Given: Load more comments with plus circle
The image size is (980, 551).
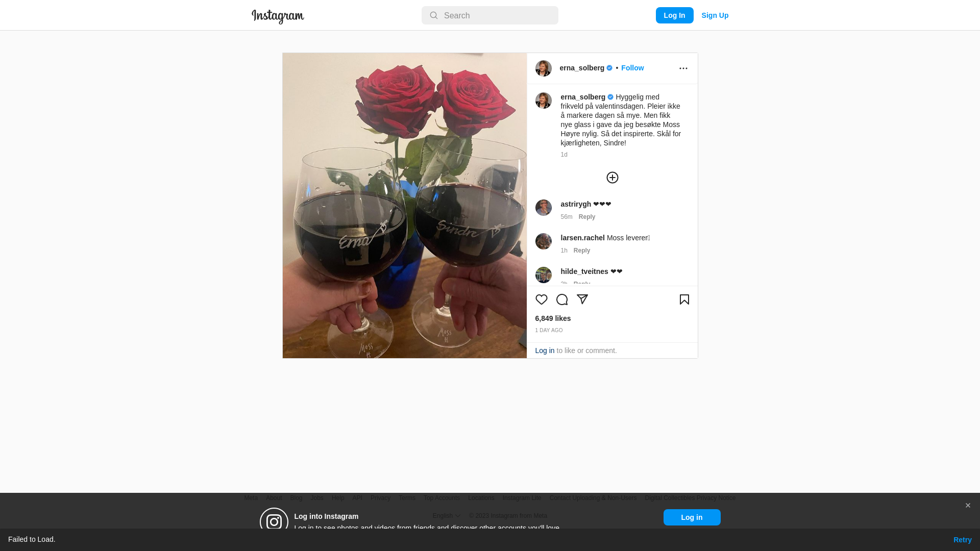Looking at the screenshot, I should click(612, 178).
